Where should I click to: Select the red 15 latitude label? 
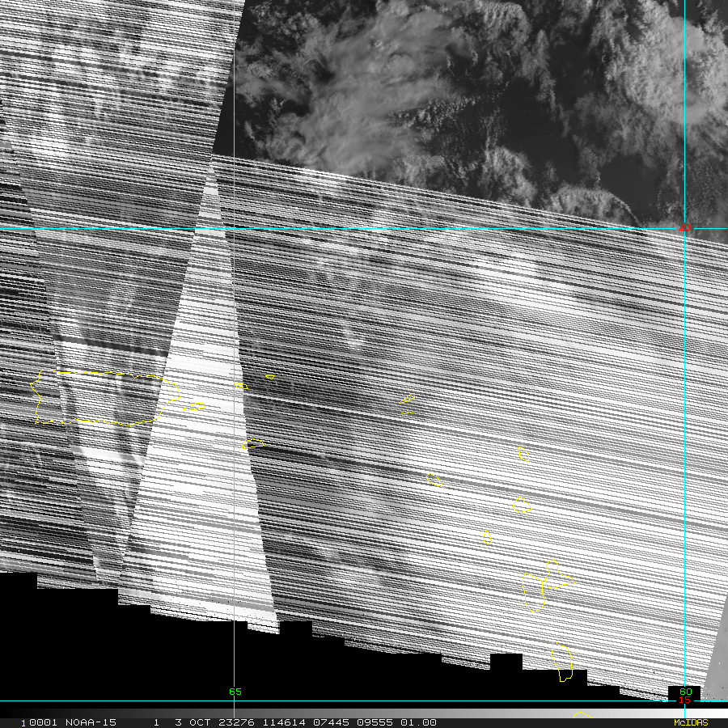(685, 700)
